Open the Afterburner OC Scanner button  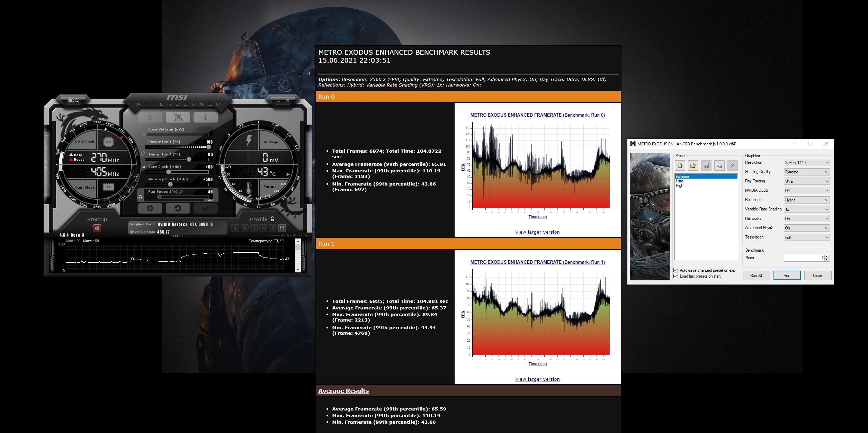pos(73,100)
